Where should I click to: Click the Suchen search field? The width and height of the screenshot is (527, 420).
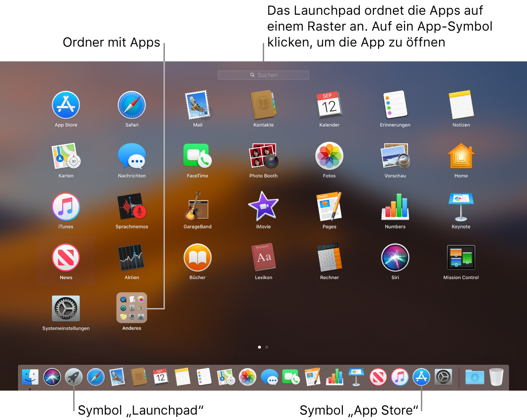263,75
